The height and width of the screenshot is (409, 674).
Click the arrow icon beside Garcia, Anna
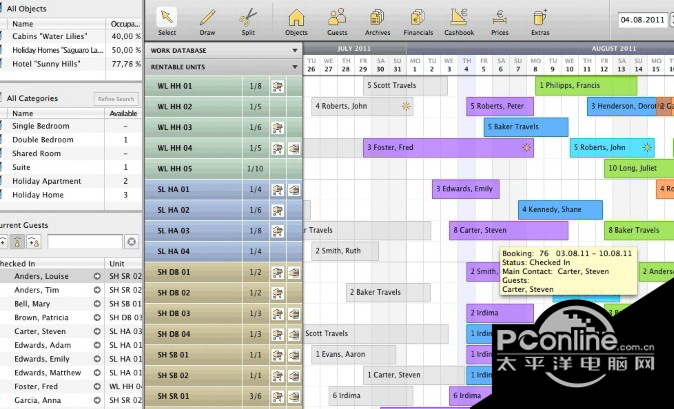click(97, 400)
